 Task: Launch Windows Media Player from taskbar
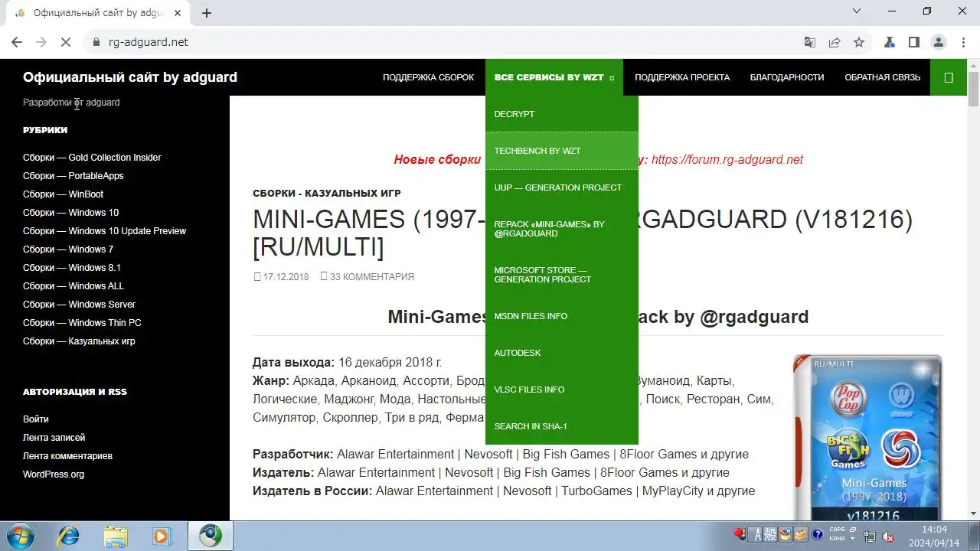(x=162, y=536)
